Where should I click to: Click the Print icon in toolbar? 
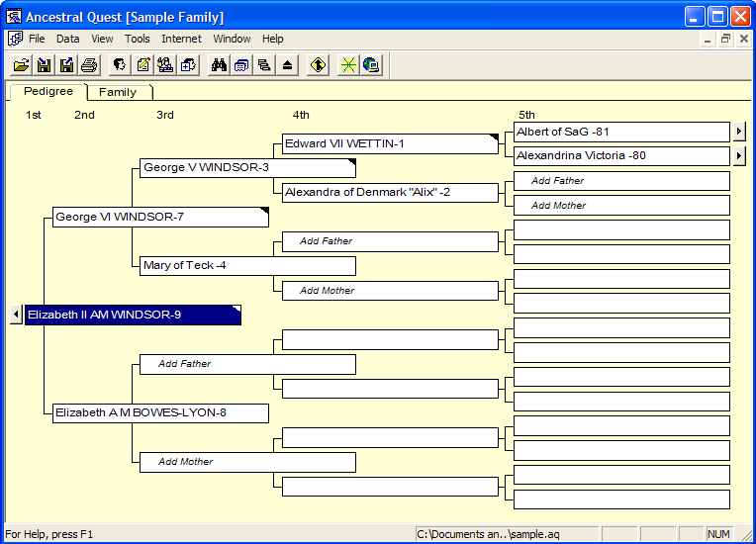tap(89, 65)
